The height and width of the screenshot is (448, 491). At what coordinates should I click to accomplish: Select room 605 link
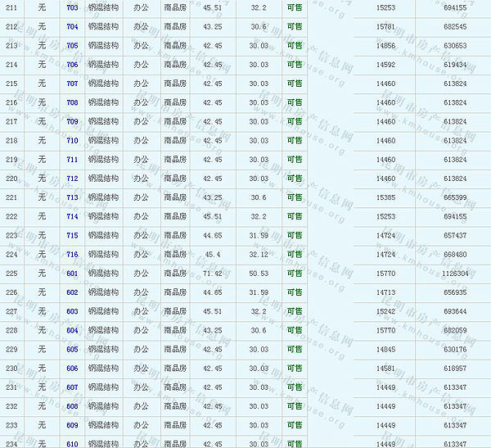(72, 350)
